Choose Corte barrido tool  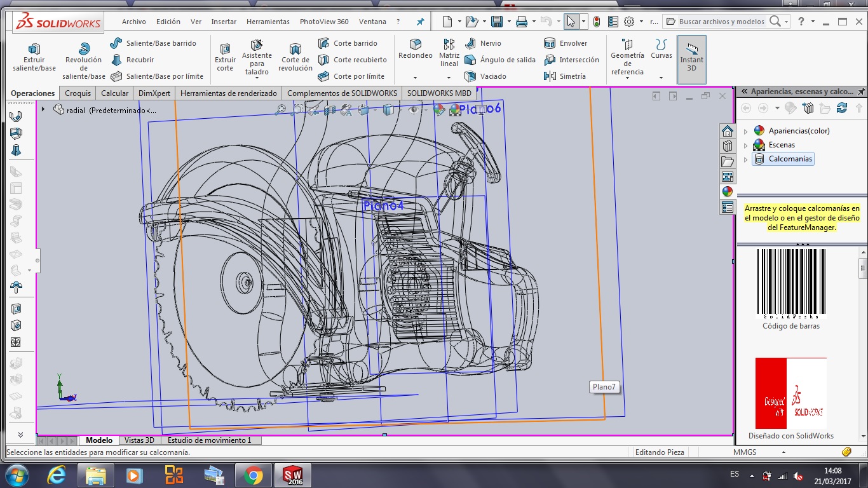click(348, 43)
